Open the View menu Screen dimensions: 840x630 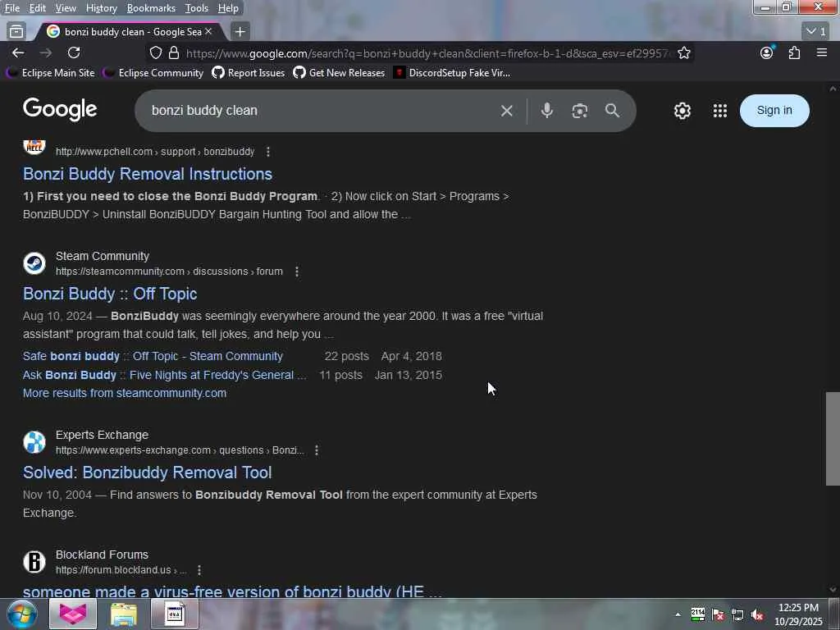coord(66,8)
